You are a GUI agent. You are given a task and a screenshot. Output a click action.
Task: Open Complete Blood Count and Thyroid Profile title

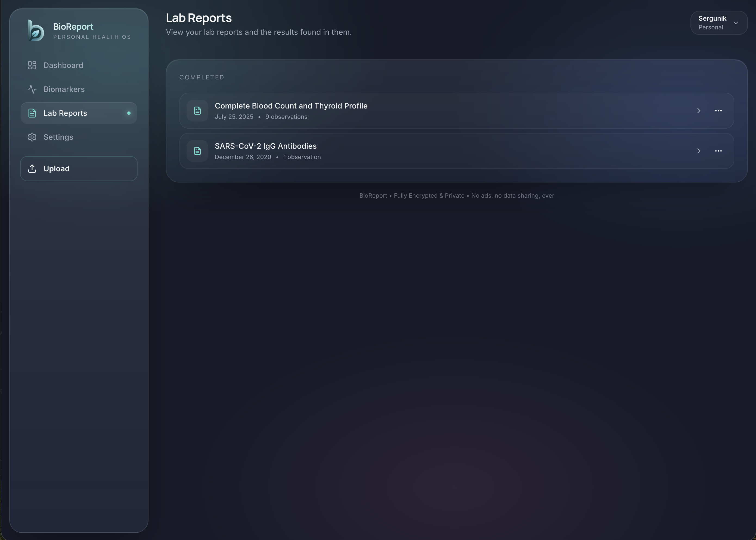click(291, 106)
